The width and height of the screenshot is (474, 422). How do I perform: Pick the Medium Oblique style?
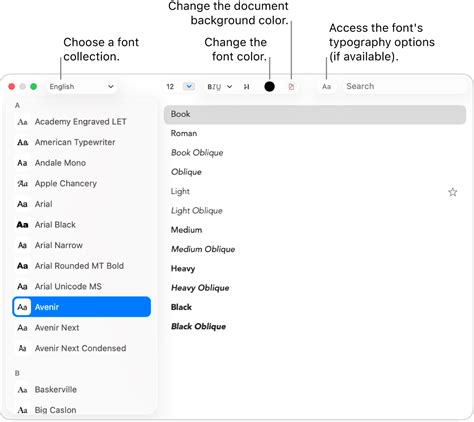point(315,249)
